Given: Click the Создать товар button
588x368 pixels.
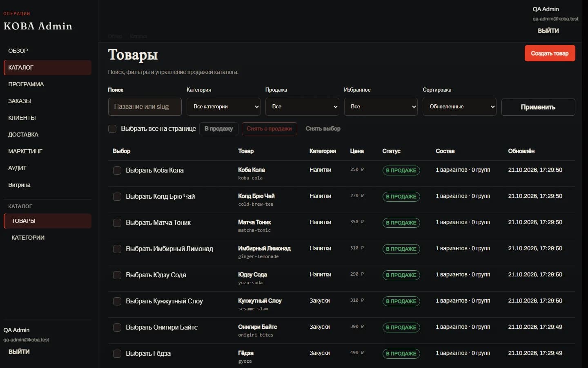Looking at the screenshot, I should (x=550, y=53).
